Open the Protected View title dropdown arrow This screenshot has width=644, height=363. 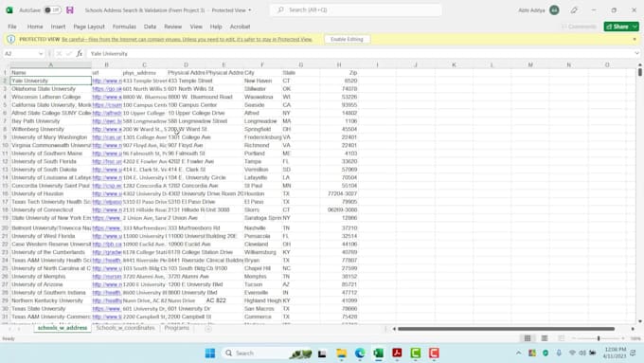[249, 9]
